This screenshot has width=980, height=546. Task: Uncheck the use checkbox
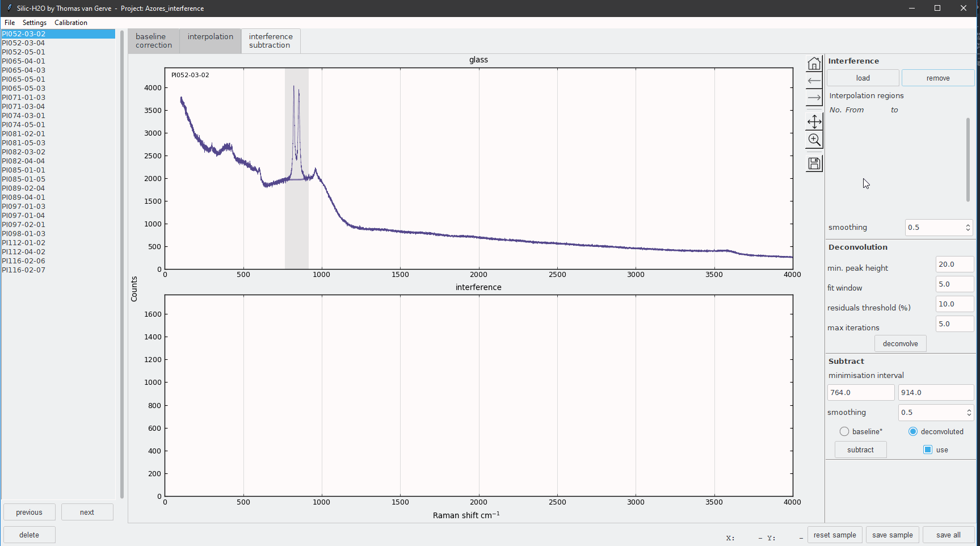coord(927,450)
